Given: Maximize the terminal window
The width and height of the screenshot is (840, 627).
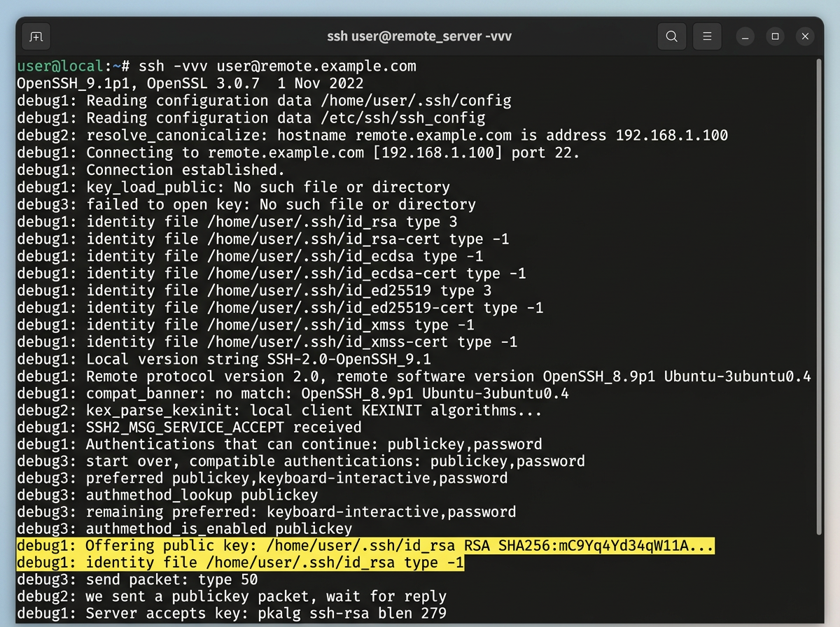Looking at the screenshot, I should [x=776, y=36].
